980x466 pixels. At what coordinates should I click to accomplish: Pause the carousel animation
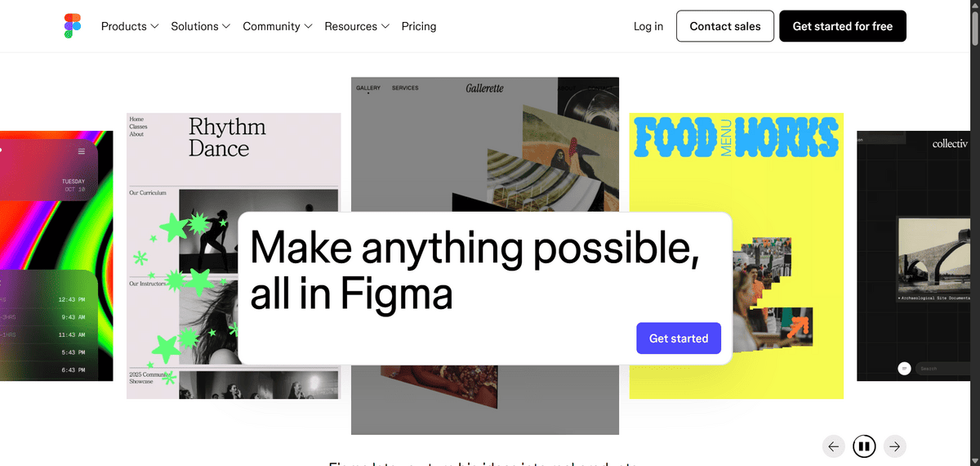click(864, 446)
